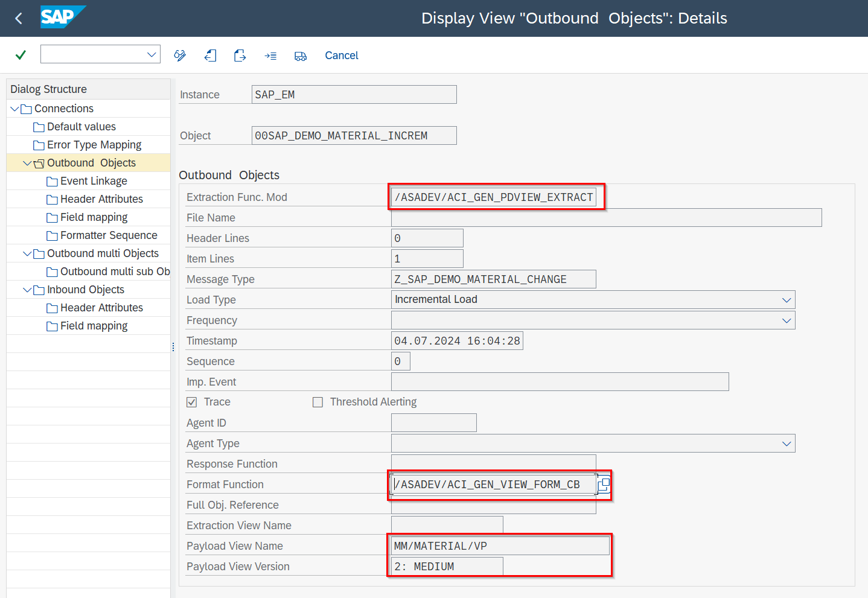Click the Display/Change toggle pencil icon
This screenshot has width=868, height=598.
pyautogui.click(x=180, y=56)
